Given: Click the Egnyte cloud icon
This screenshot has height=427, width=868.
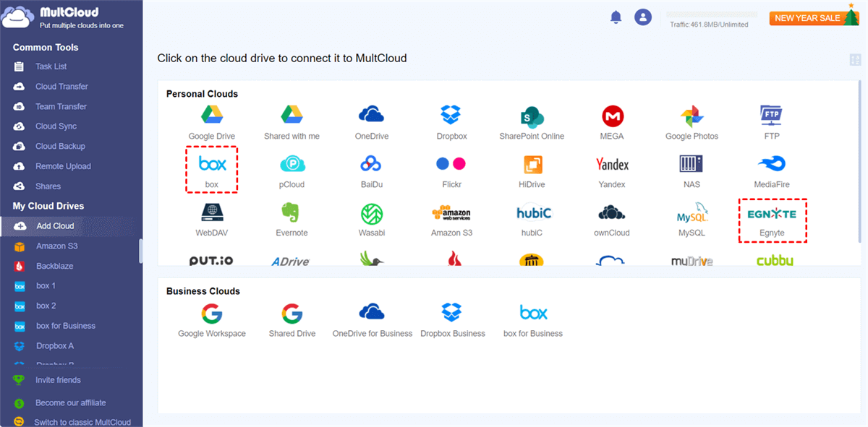Looking at the screenshot, I should pos(772,215).
